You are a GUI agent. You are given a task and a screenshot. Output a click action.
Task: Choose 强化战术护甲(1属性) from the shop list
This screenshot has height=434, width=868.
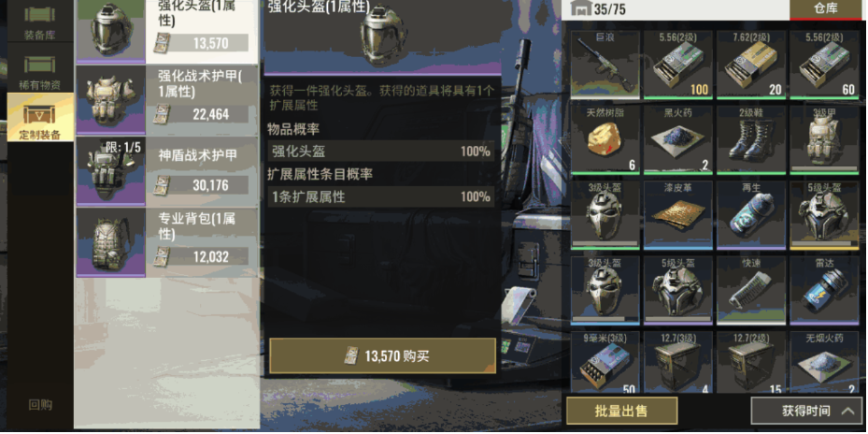coord(167,100)
